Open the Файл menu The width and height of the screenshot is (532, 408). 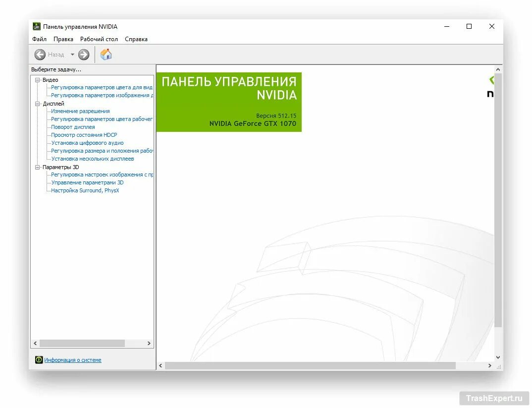tap(39, 39)
